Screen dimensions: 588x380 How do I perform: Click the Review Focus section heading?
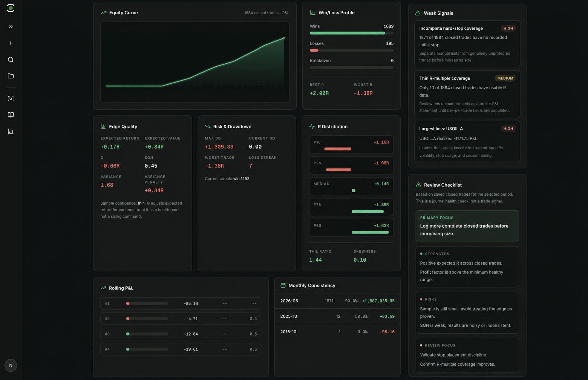click(x=440, y=345)
